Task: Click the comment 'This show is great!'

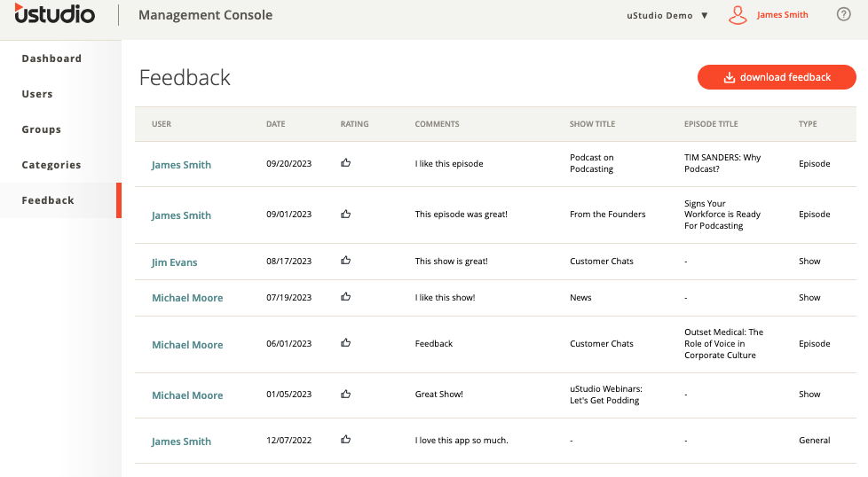Action: pos(451,262)
